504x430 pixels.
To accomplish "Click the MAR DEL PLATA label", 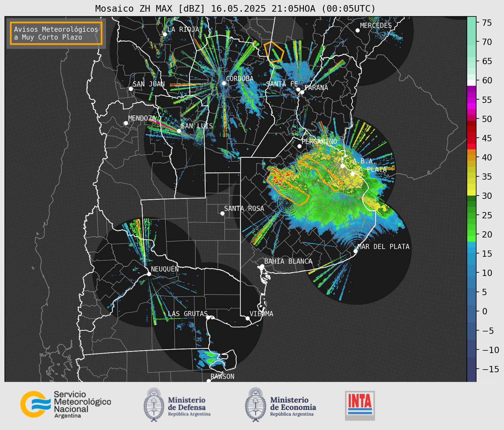I will coord(383,246).
